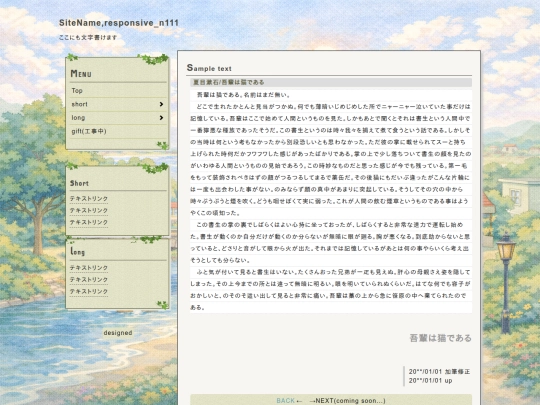Click the large 吾輩は猫である title text
This screenshot has width=540, height=405.
pyautogui.click(x=440, y=338)
